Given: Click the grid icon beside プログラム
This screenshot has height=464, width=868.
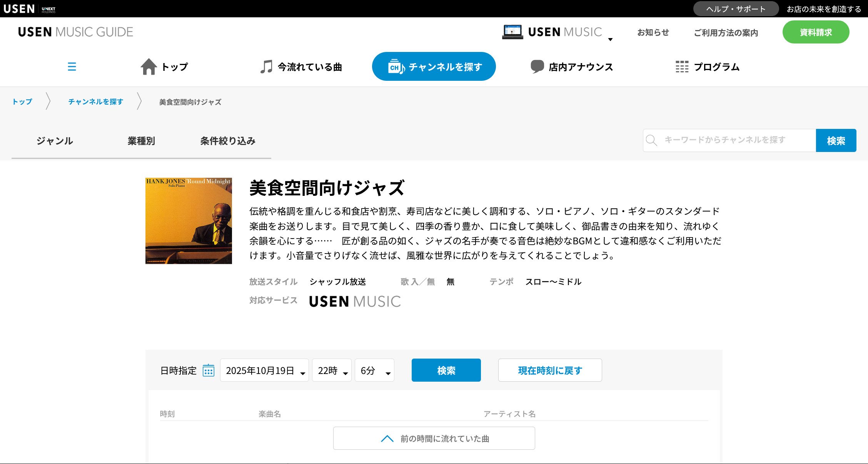Looking at the screenshot, I should tap(682, 67).
